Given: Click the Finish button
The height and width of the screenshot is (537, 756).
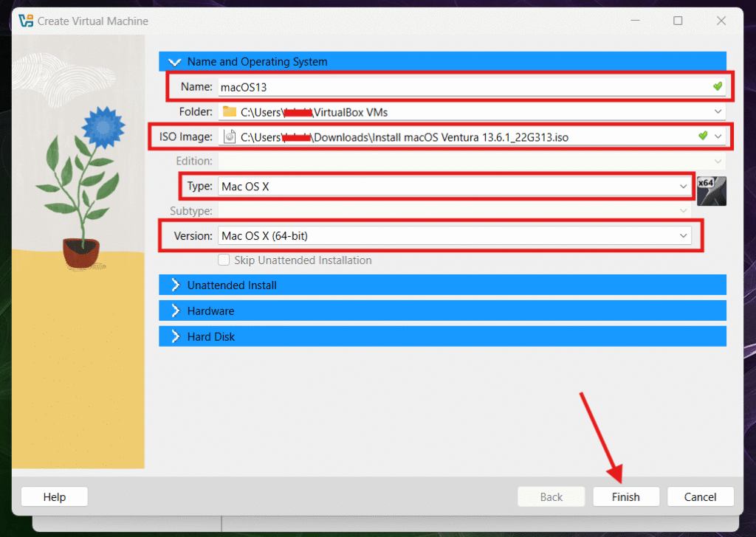Looking at the screenshot, I should (625, 497).
